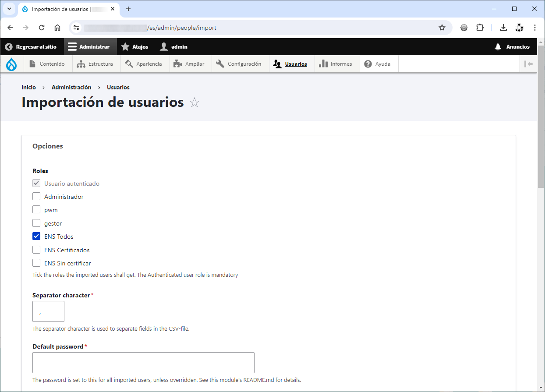Viewport: 545px width, 392px height.
Task: Open the Contenido admin menu
Action: 47,64
